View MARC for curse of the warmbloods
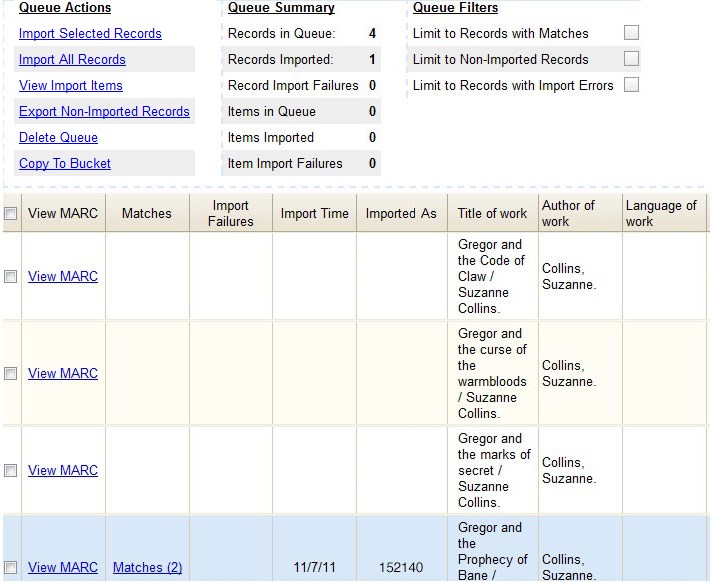 (63, 373)
